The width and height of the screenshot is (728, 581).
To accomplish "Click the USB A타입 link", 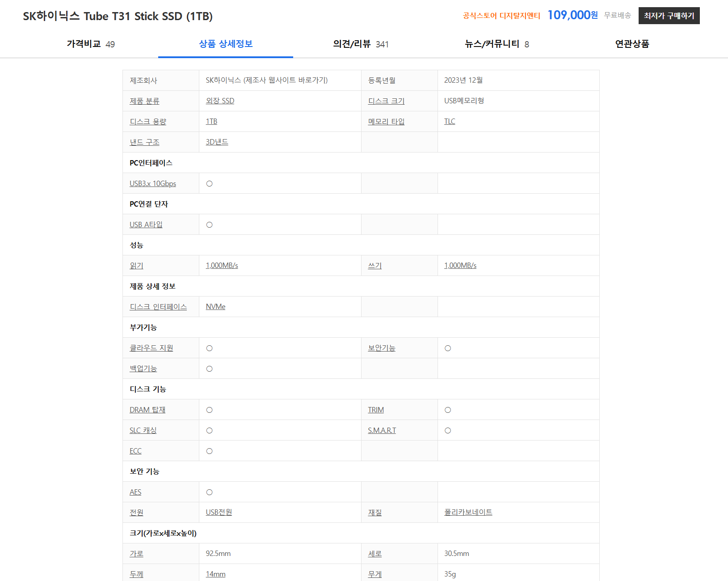I will click(146, 225).
